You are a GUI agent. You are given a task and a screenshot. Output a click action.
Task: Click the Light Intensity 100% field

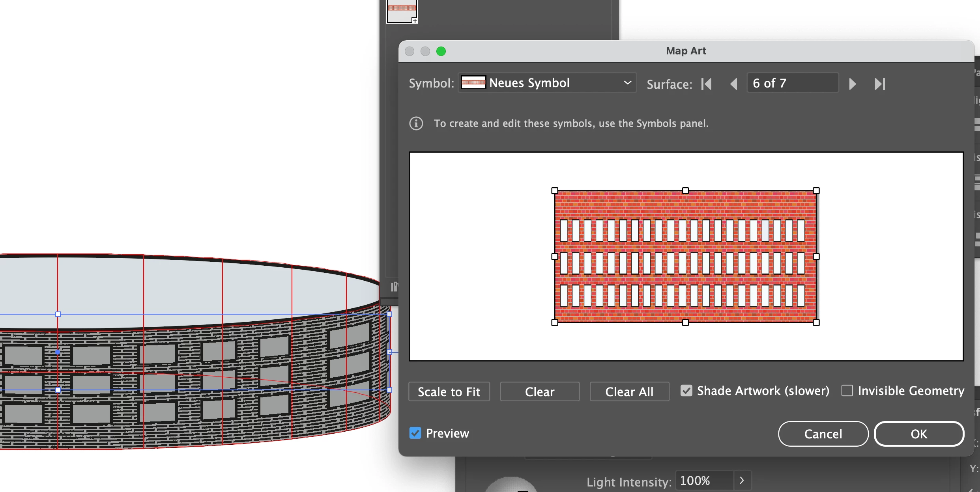(705, 481)
